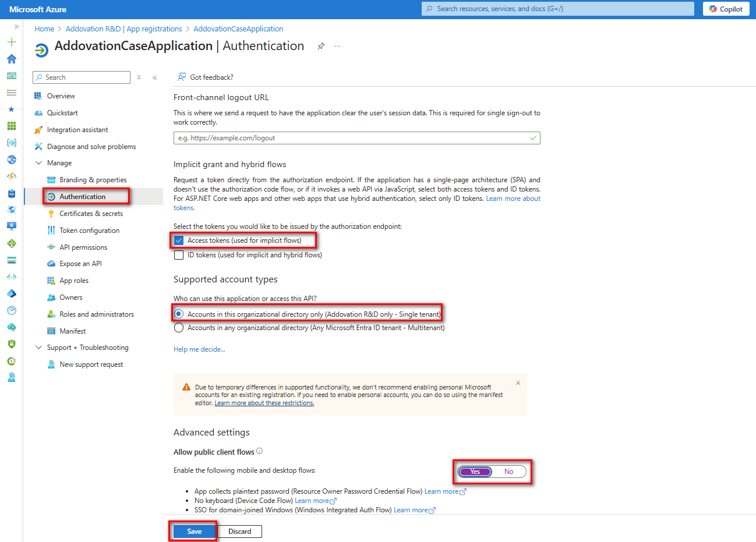Screen dimensions: 756x542
Task: Collapse the resource menu with double chevron
Action: click(155, 77)
